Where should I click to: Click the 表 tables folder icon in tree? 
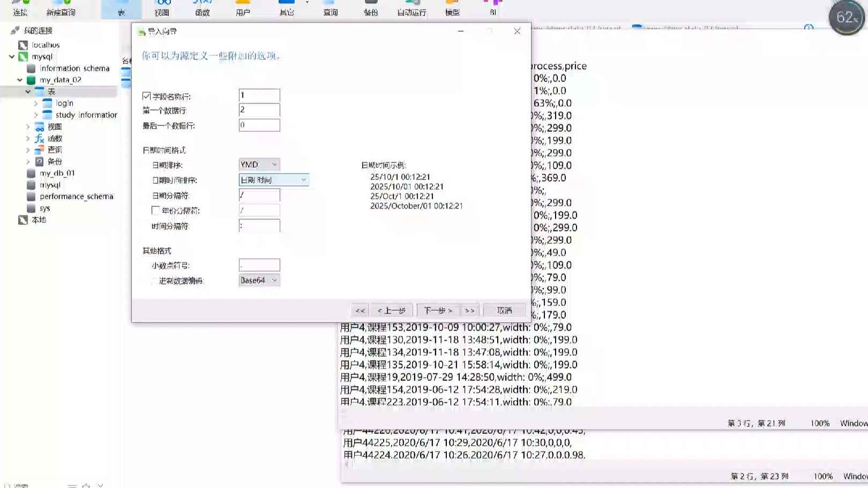tap(40, 92)
